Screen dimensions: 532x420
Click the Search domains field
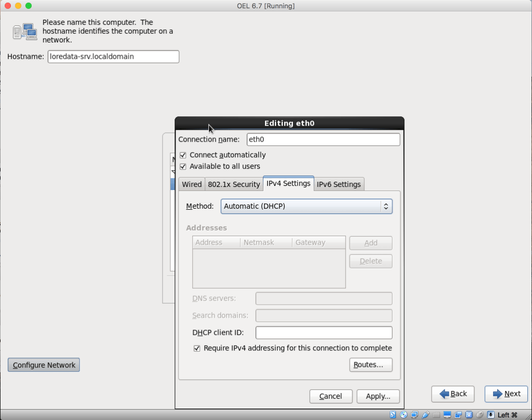324,316
